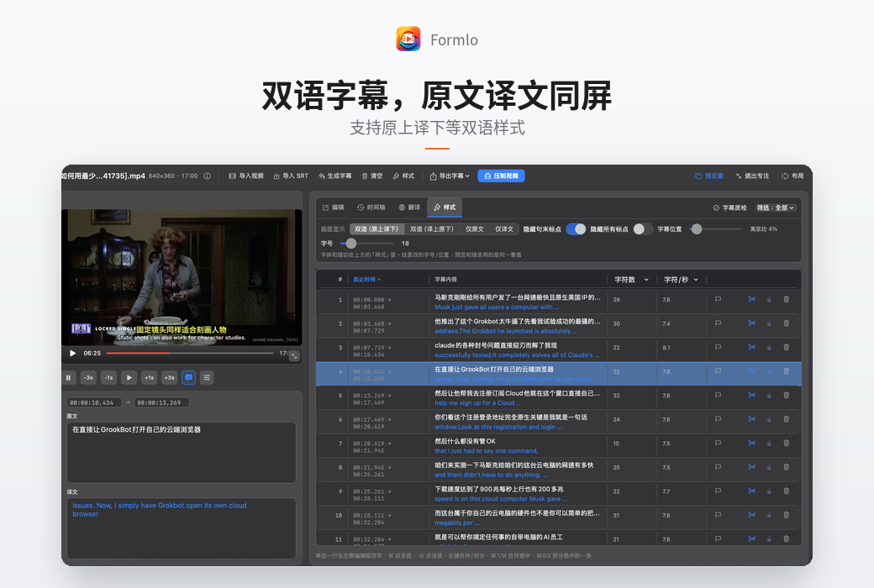The image size is (874, 588).
Task: Click the scissors split icon on row 1
Action: coord(752,299)
